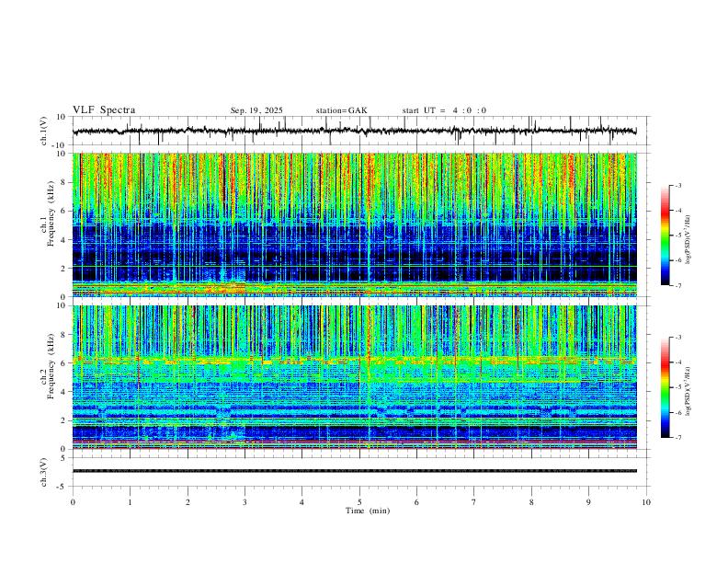Click time axis tick label '7'
Image resolution: width=728 pixels, height=563 pixels.
tap(474, 502)
